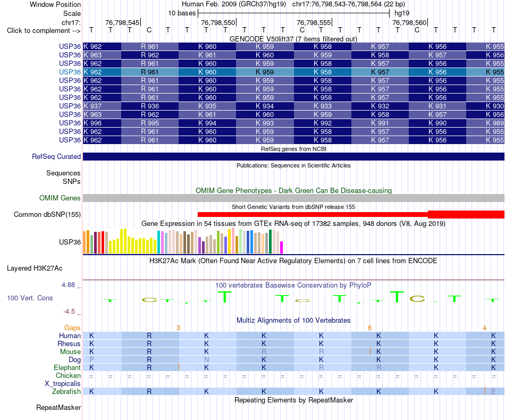Click 'Multiz Alignments of 100 Vertebrates' title

pyautogui.click(x=293, y=320)
